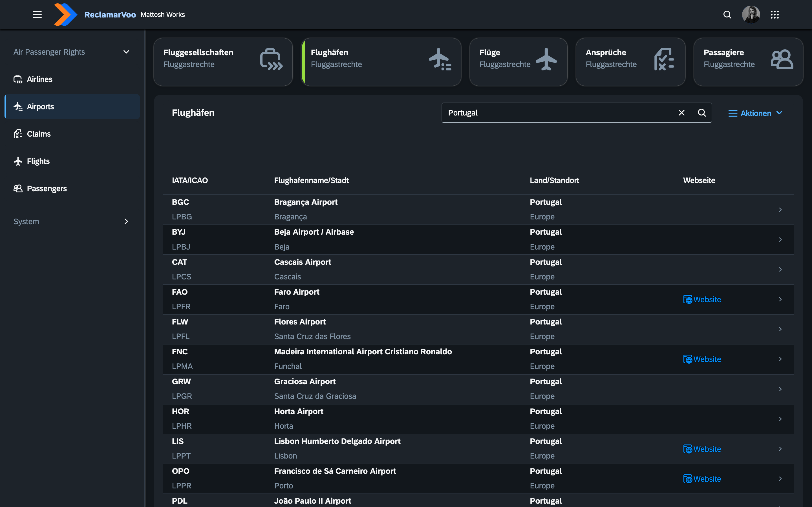Screen dimensions: 812x507
Task: Run the search via the magnifier icon
Action: pos(701,113)
